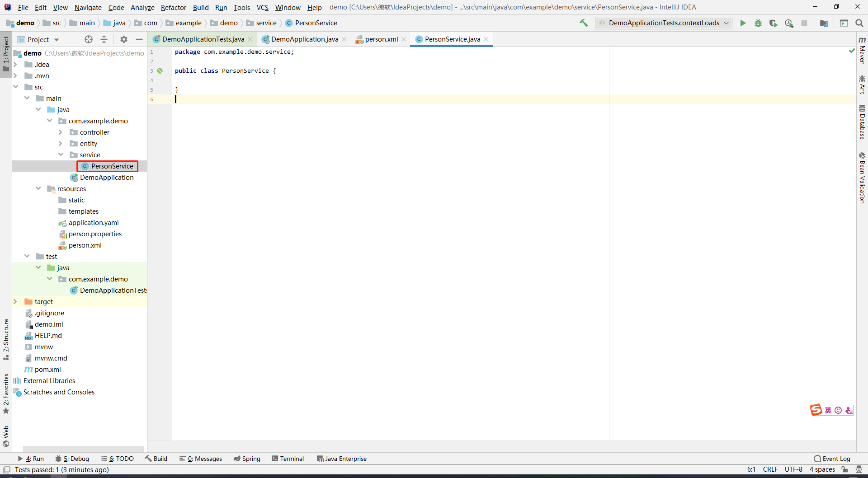Open the Web side tab
The height and width of the screenshot is (478, 868).
[x=6, y=436]
